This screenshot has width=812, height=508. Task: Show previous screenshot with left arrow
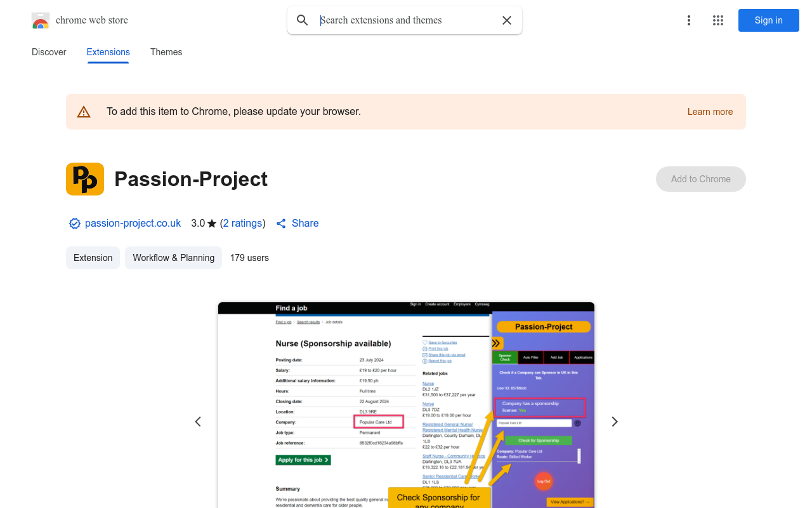198,422
